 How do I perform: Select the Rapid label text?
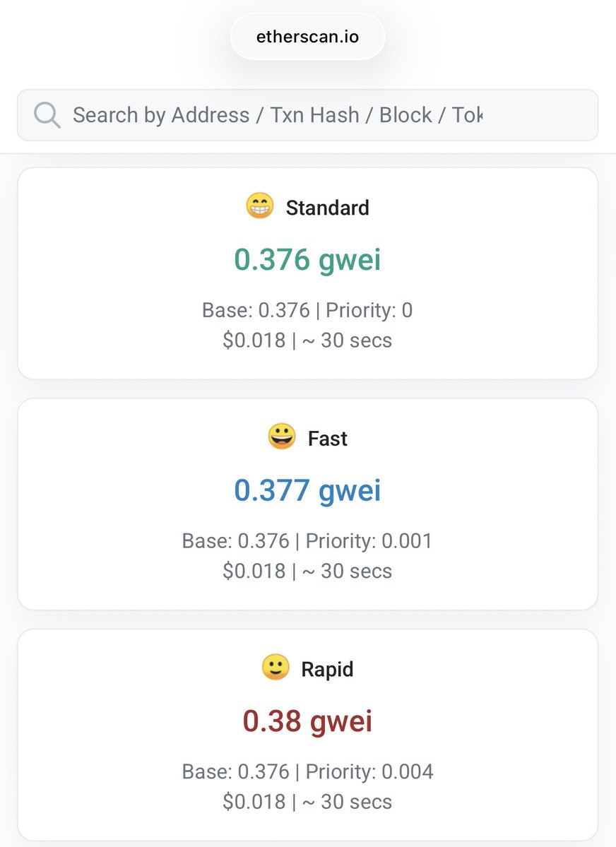pos(327,669)
